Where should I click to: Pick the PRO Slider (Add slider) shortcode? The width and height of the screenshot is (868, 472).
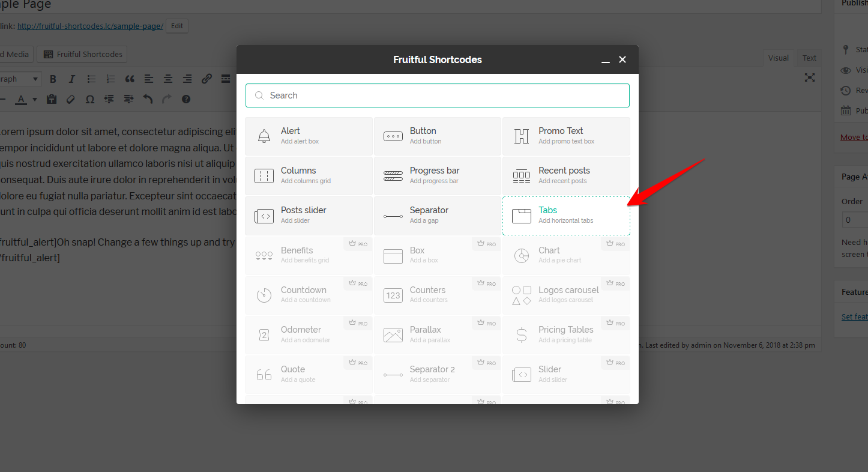[566, 375]
